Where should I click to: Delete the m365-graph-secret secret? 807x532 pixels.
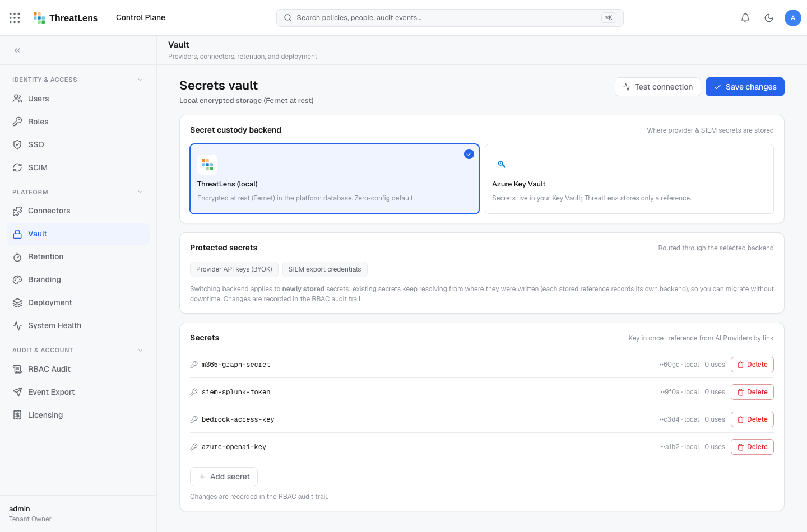(x=752, y=365)
